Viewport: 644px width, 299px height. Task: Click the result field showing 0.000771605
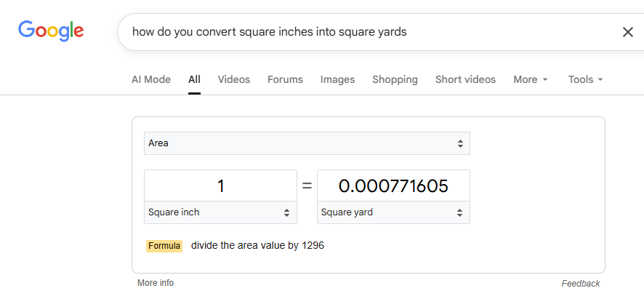pyautogui.click(x=393, y=186)
